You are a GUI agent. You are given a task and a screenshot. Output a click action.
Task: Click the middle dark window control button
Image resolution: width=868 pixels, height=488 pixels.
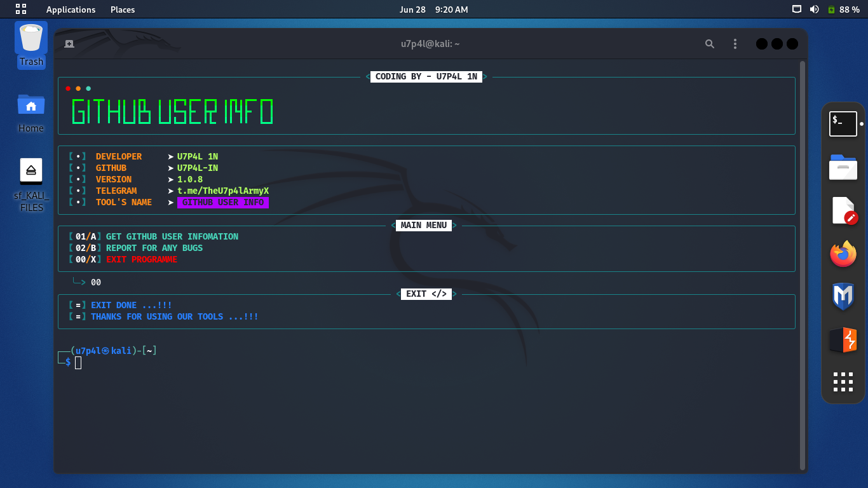[x=776, y=44]
